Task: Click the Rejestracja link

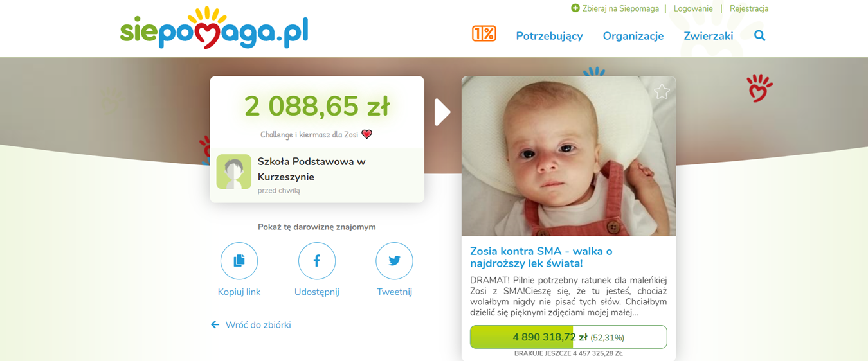Action: [x=749, y=8]
